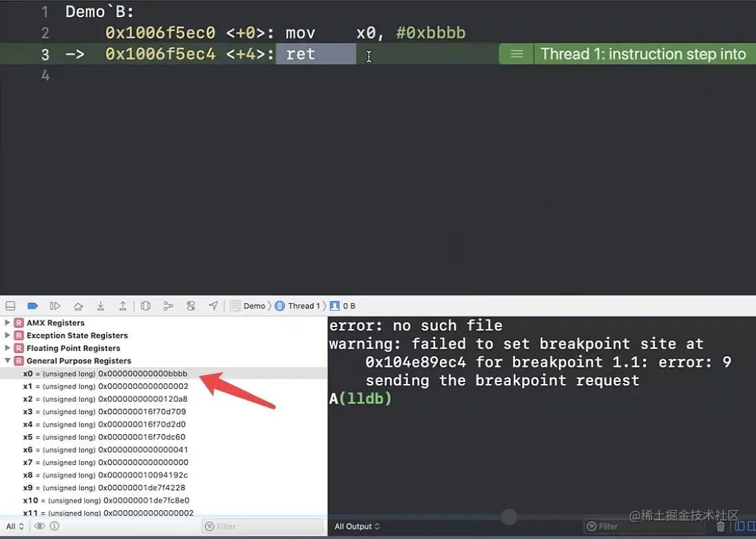Select register x2 value 0x120a8

point(143,398)
